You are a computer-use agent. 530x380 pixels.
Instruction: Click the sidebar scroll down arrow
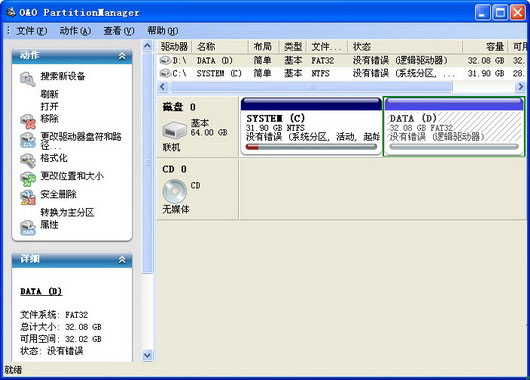(147, 356)
